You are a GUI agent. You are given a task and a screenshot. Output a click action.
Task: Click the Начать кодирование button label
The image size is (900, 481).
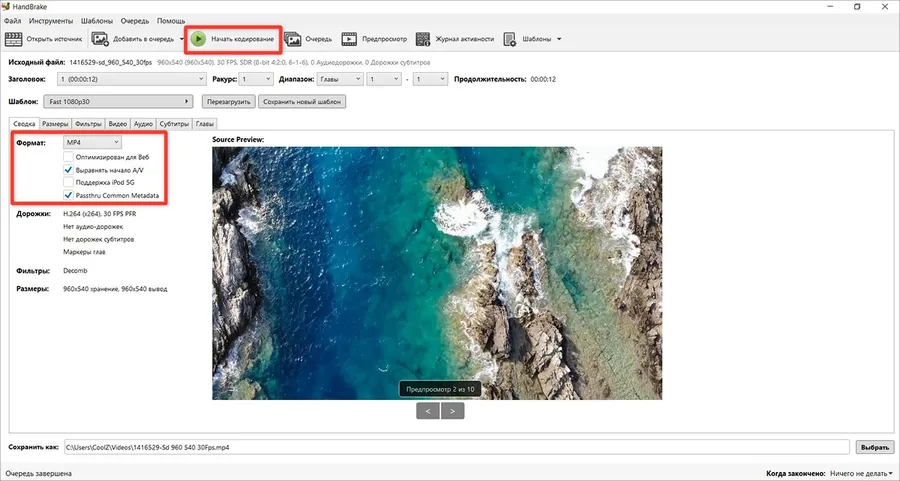click(242, 39)
